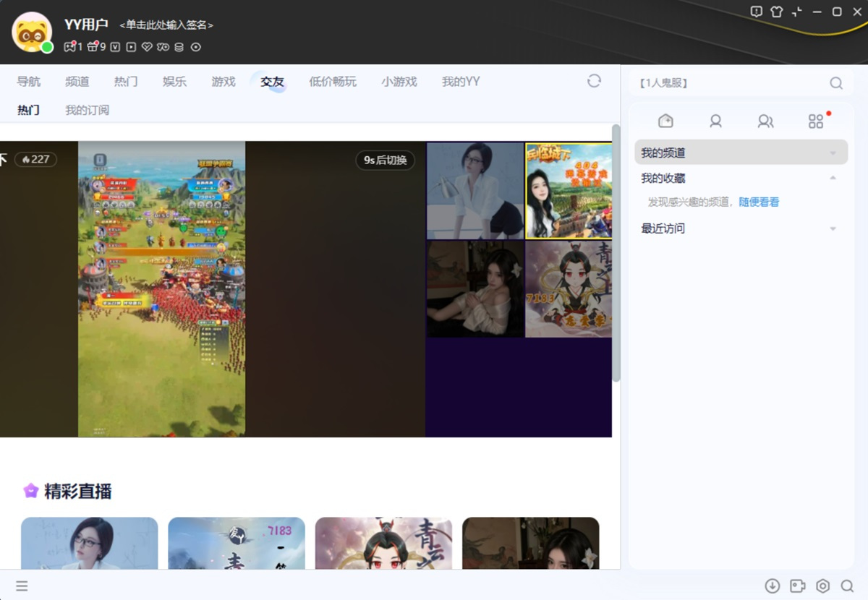Click the refresh icon beside navigation tabs
The image size is (868, 600).
pos(594,81)
